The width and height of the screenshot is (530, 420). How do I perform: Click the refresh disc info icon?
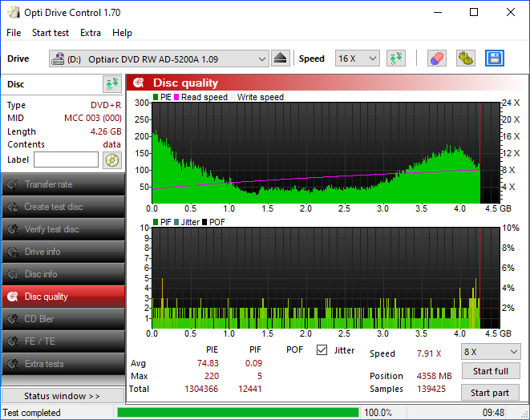pos(112,84)
